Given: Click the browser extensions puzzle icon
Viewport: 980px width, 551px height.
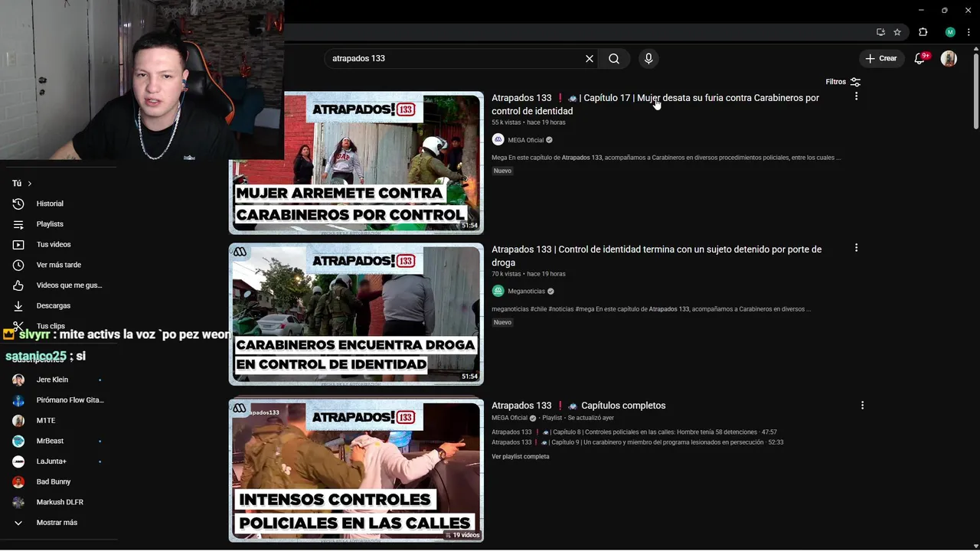Looking at the screenshot, I should pyautogui.click(x=923, y=32).
